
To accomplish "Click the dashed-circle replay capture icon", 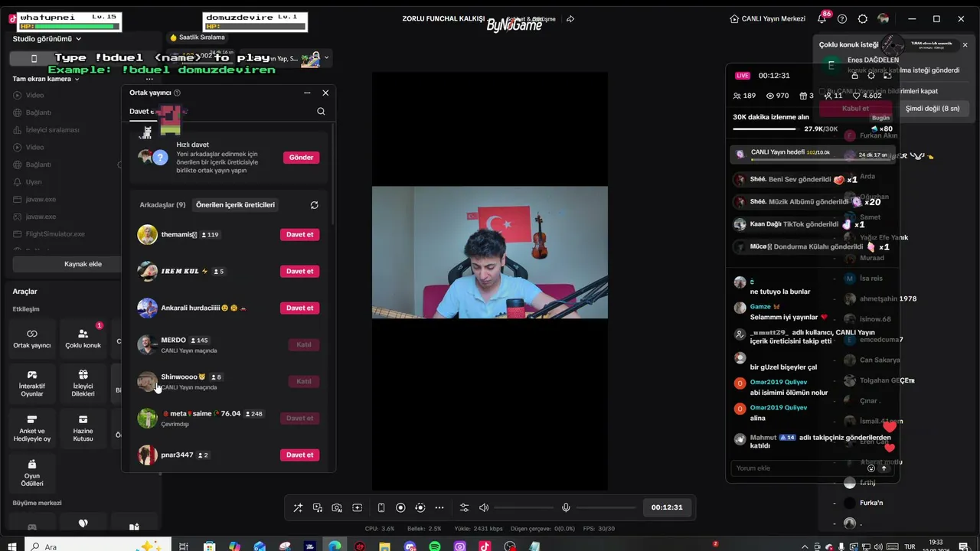I will (420, 507).
